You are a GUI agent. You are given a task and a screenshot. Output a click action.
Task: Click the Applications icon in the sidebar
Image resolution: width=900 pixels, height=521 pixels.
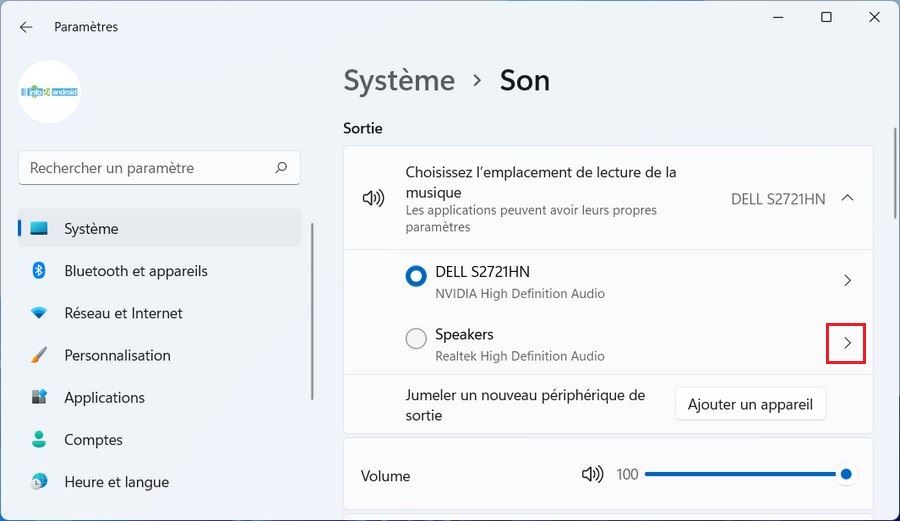(39, 397)
